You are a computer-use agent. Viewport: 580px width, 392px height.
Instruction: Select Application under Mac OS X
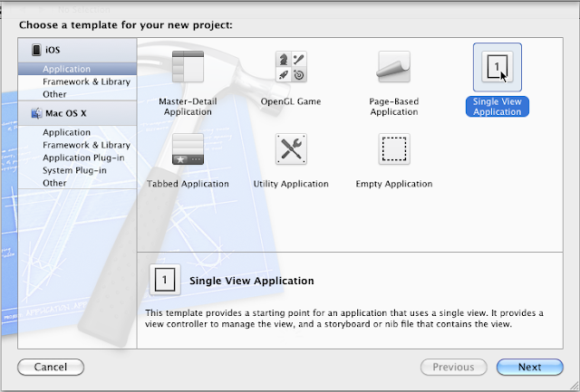77,132
